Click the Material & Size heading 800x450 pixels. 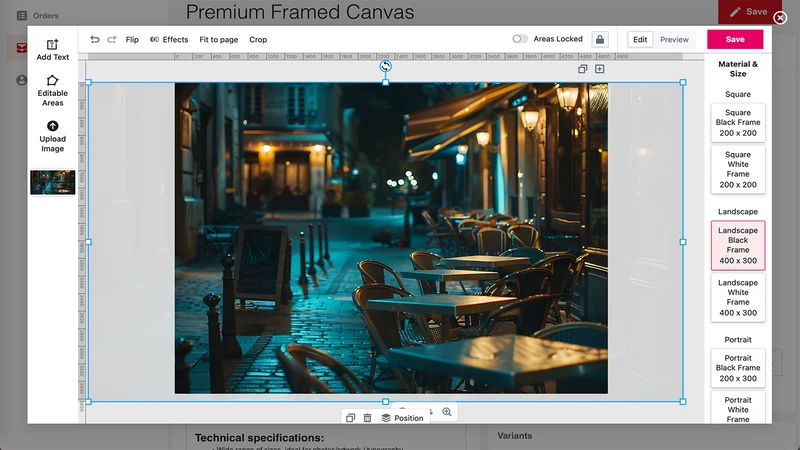(738, 69)
